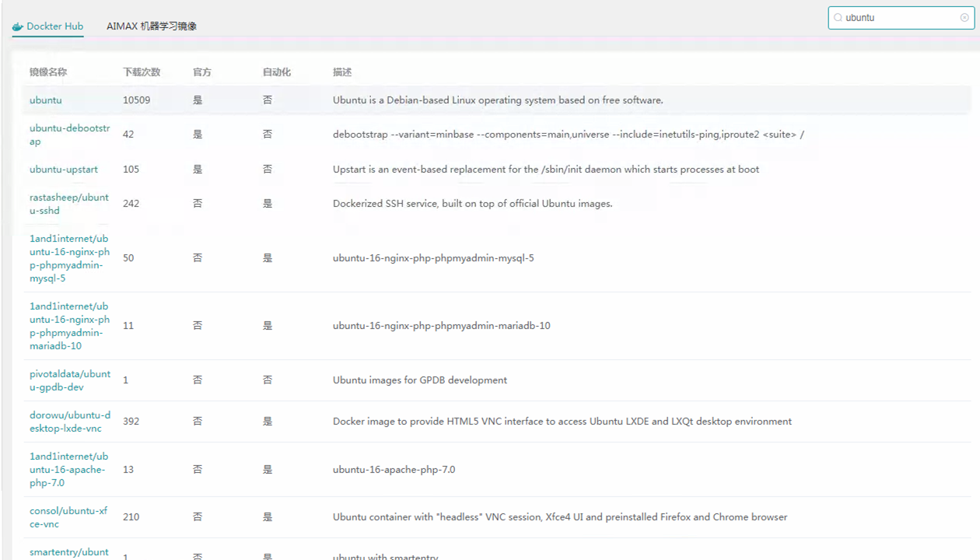Image resolution: width=980 pixels, height=560 pixels.
Task: Focus the ubuntu search input field
Action: coord(901,17)
